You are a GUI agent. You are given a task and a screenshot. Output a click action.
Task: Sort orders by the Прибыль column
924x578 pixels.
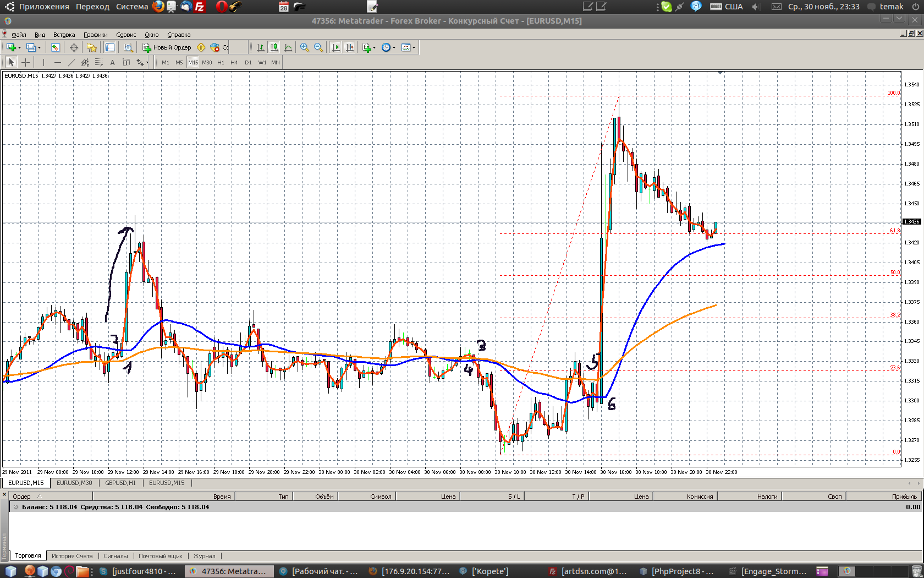click(884, 497)
